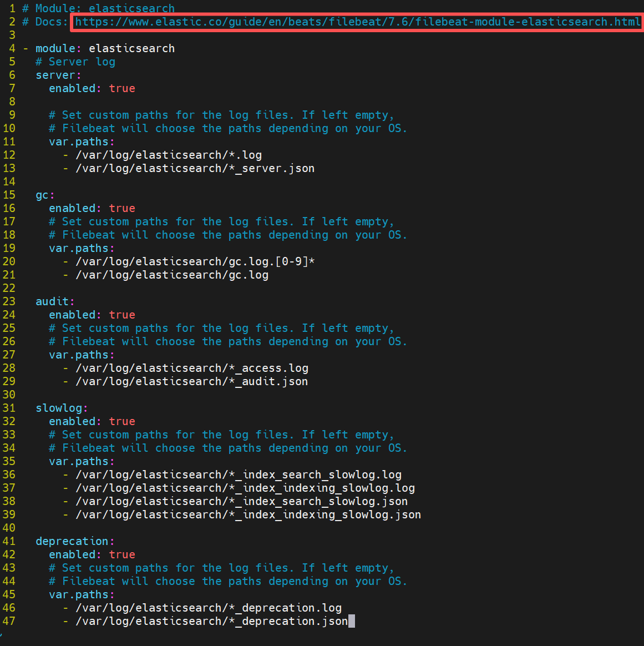
Task: Select the *_index_indexing_slowlog.log path
Action: (245, 488)
